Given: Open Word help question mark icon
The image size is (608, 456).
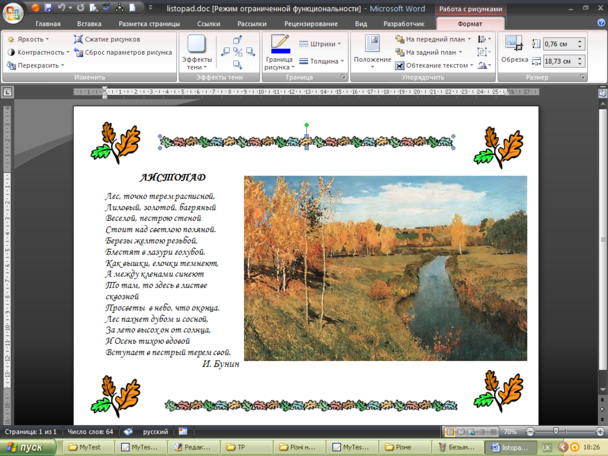Looking at the screenshot, I should click(x=601, y=23).
